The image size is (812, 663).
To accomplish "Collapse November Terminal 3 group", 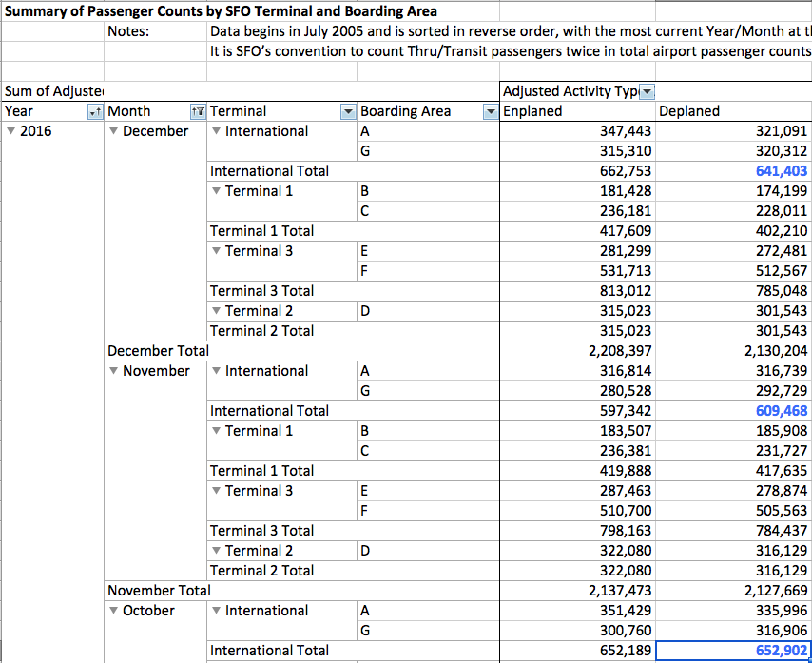I will (x=217, y=491).
